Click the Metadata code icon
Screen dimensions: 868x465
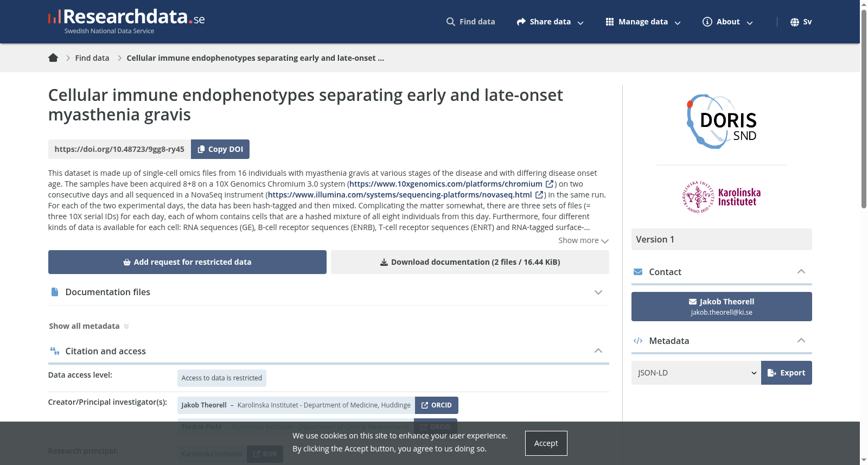(638, 341)
